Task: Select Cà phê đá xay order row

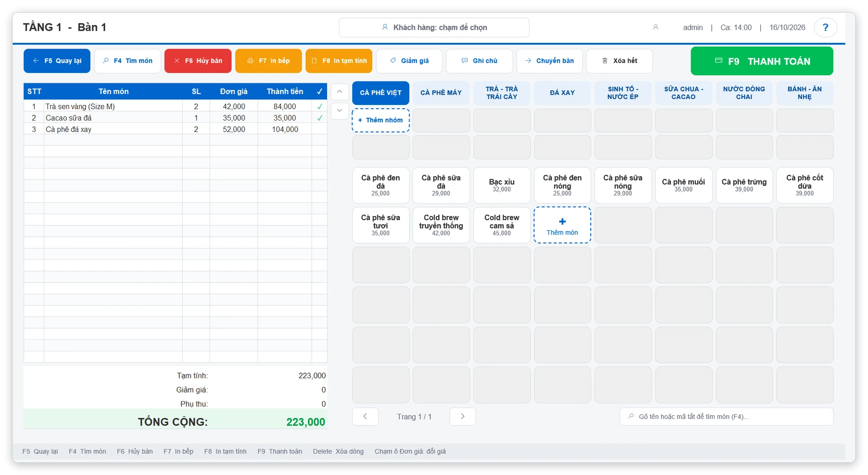Action: pyautogui.click(x=175, y=129)
